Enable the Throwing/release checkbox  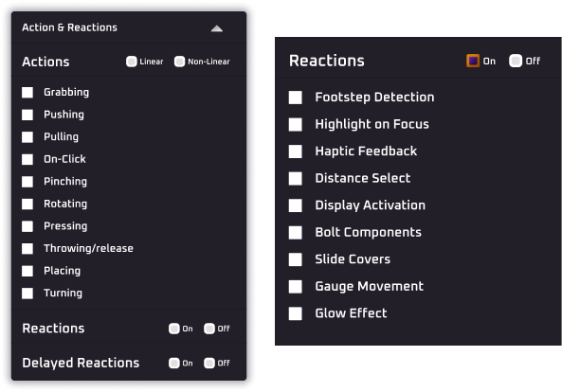[x=27, y=248]
